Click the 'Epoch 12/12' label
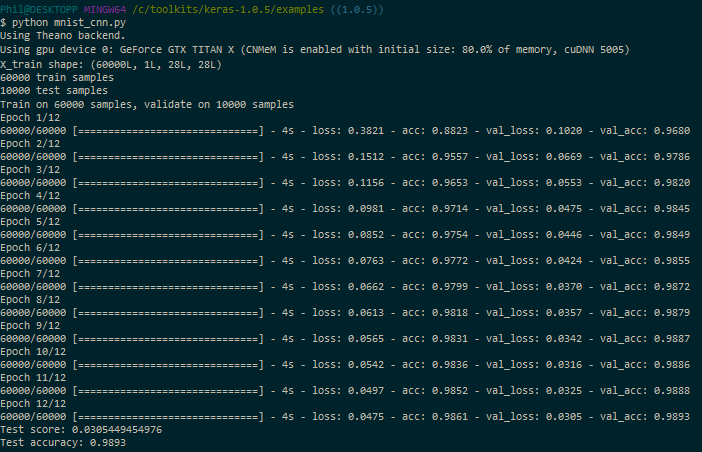 tap(33, 404)
